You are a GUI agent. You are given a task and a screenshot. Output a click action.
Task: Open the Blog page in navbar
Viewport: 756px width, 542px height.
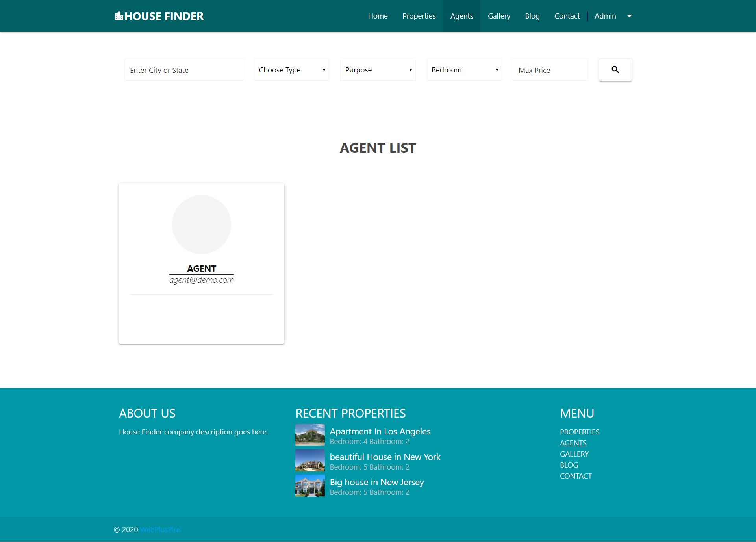tap(532, 16)
